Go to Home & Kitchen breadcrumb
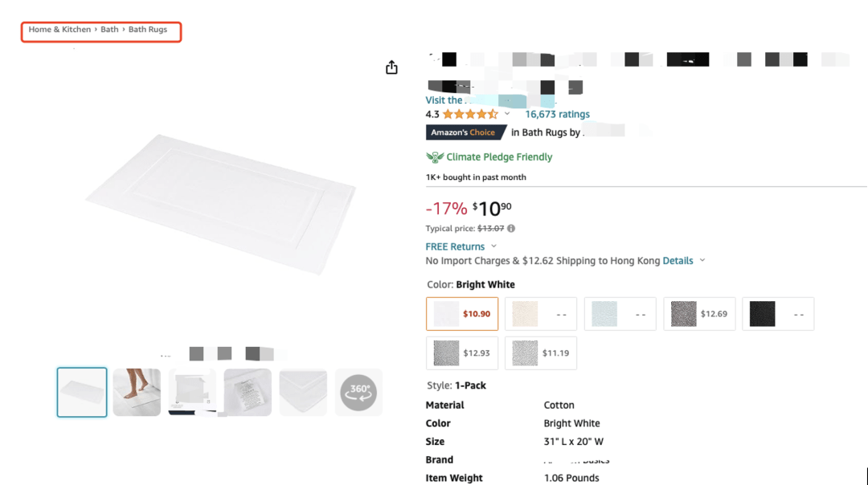868x485 pixels. pyautogui.click(x=60, y=30)
